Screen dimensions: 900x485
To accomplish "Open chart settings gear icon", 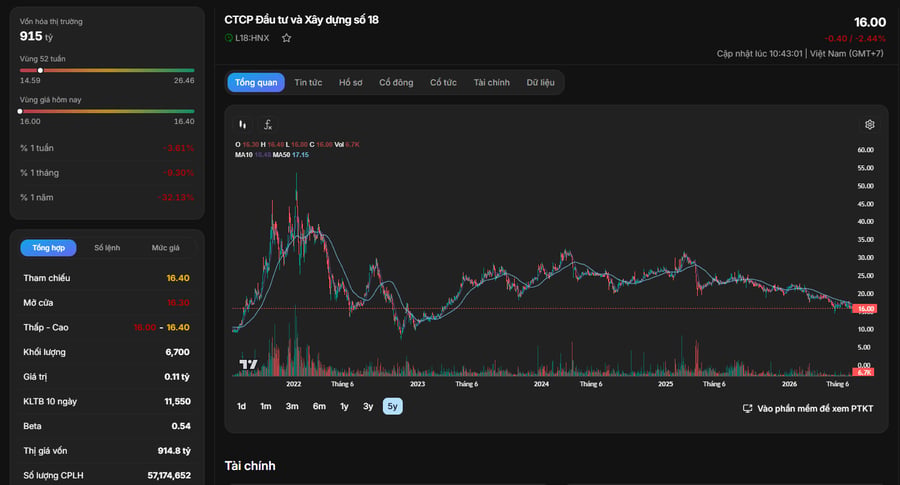I will 870,125.
